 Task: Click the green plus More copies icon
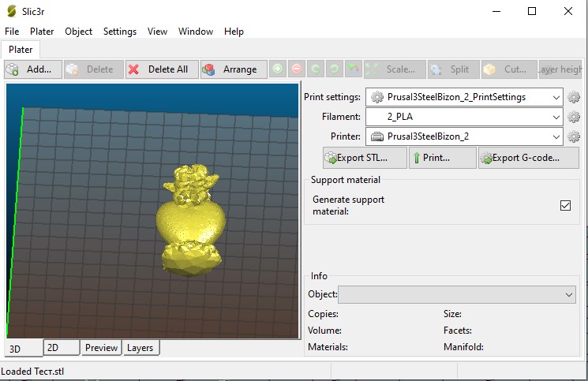278,69
